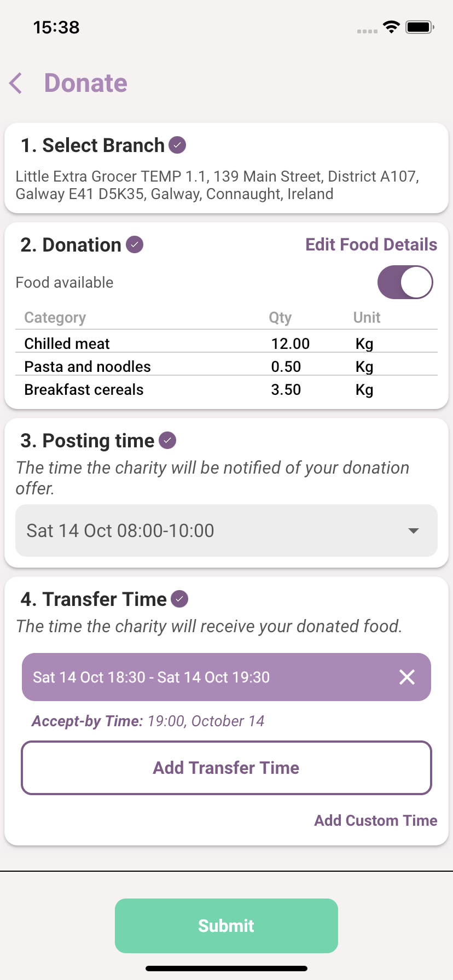Select the Breakfast cereals row
453x980 pixels.
(226, 389)
